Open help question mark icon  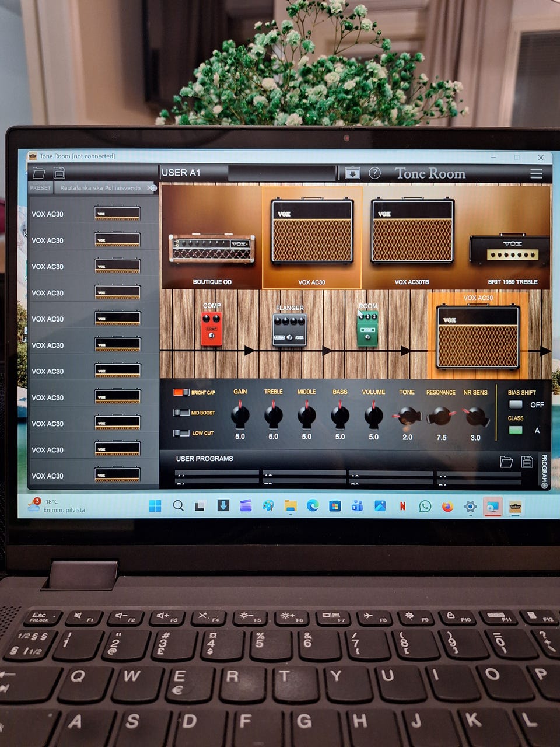tap(375, 173)
